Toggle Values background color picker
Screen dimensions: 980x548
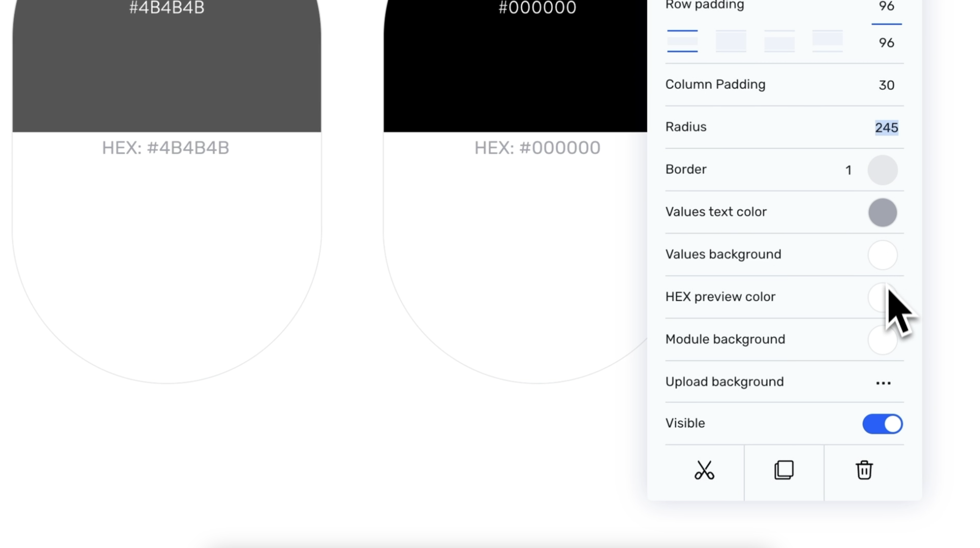click(x=883, y=254)
